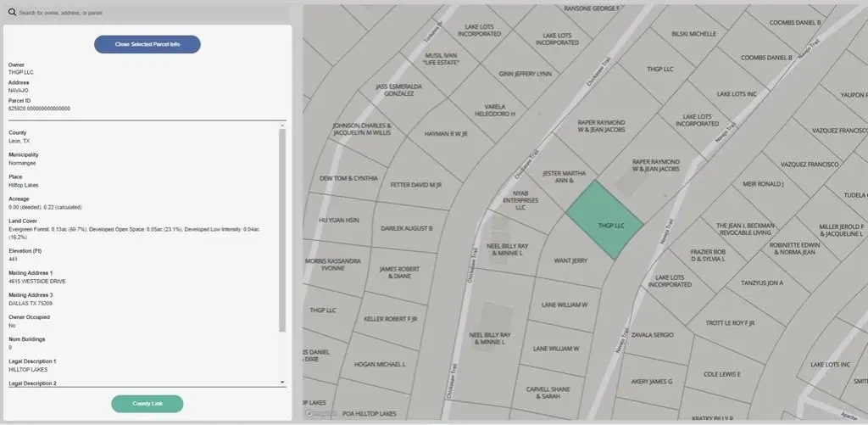Screen dimensions: 868x425
Task: Select the MEIR RONALD J parcel
Action: 763,184
